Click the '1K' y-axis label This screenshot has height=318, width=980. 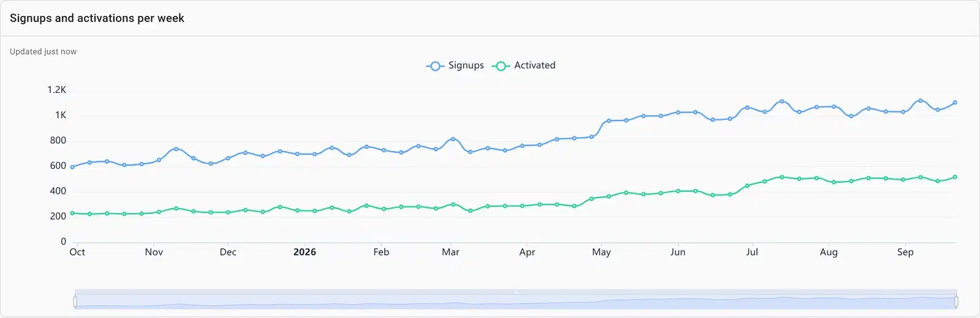[61, 115]
